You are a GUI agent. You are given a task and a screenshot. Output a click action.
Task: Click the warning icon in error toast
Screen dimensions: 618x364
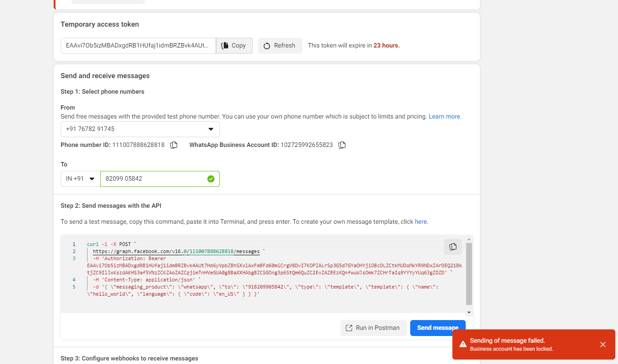pos(463,344)
